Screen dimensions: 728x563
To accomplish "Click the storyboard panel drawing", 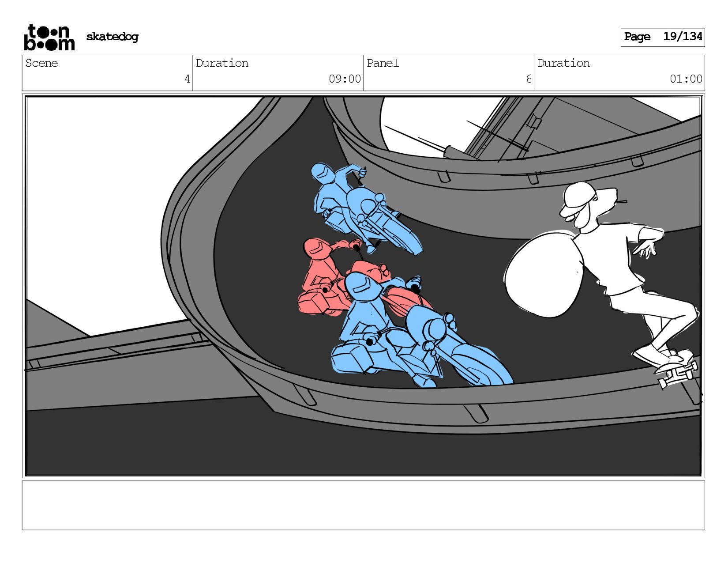I will coord(363,286).
